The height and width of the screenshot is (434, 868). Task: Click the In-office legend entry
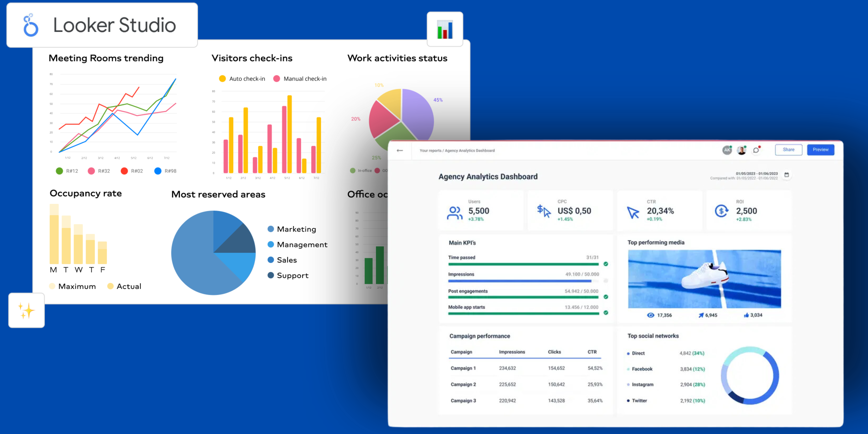pos(361,171)
